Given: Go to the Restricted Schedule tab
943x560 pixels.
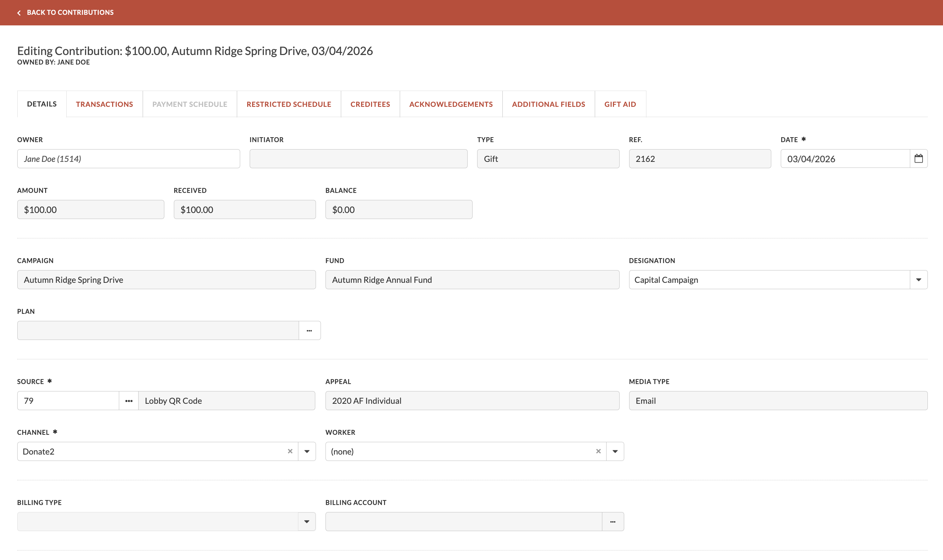Looking at the screenshot, I should 289,104.
